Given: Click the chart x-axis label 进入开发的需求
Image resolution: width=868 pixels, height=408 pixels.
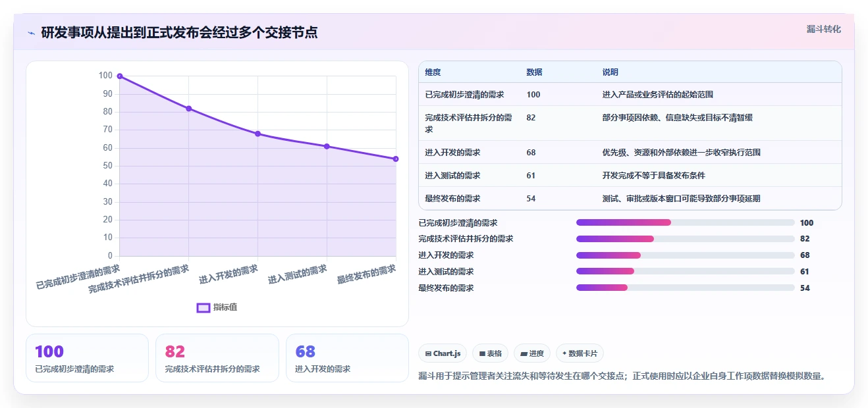Looking at the screenshot, I should click(x=229, y=274).
